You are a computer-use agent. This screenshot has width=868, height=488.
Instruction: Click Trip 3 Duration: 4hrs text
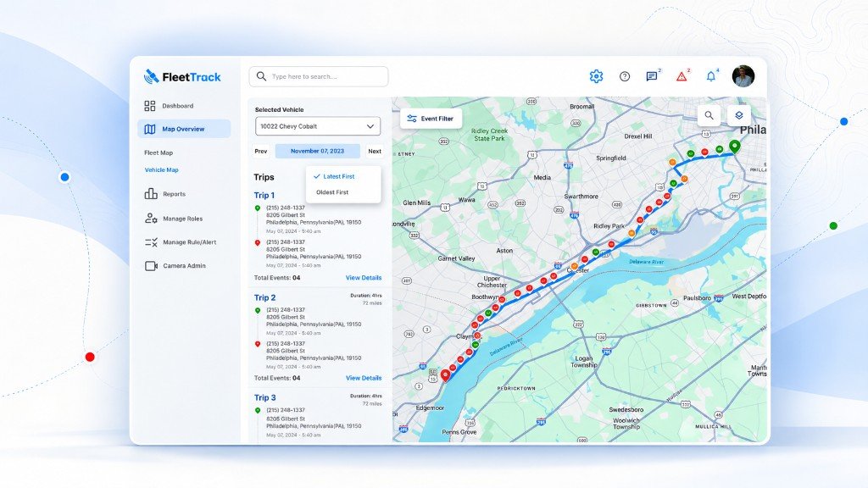click(x=366, y=396)
